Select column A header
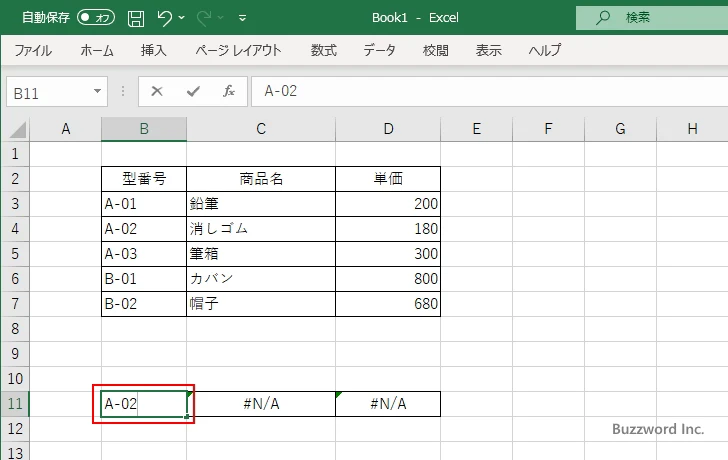The image size is (728, 460). pyautogui.click(x=65, y=129)
